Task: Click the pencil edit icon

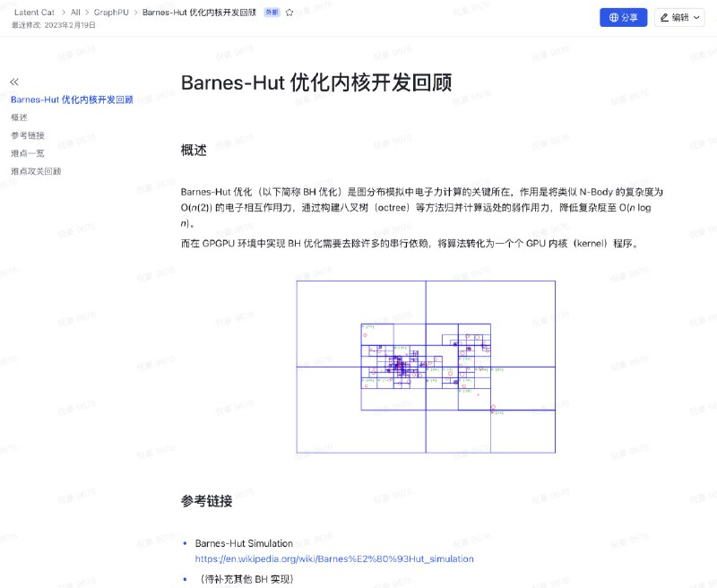Action: coord(664,17)
